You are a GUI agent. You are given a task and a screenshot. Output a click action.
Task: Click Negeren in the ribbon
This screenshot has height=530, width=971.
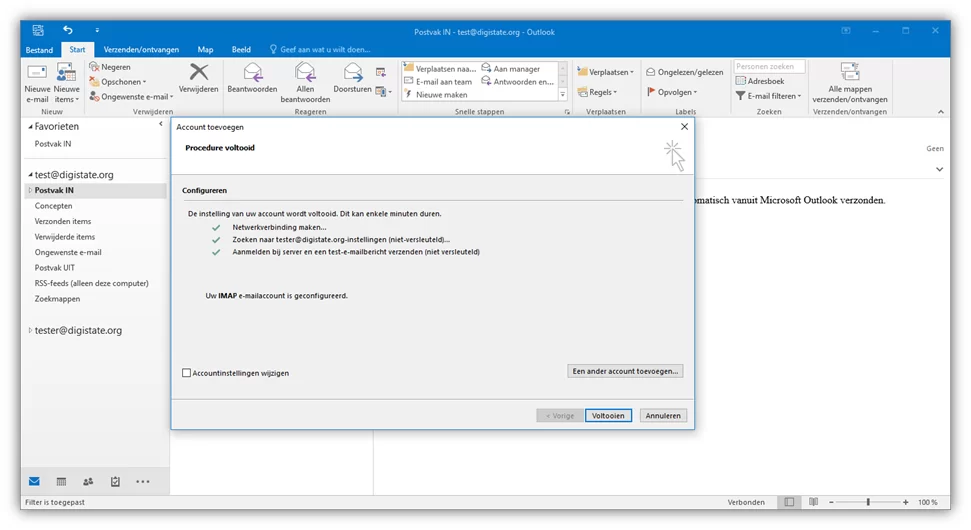pyautogui.click(x=110, y=67)
